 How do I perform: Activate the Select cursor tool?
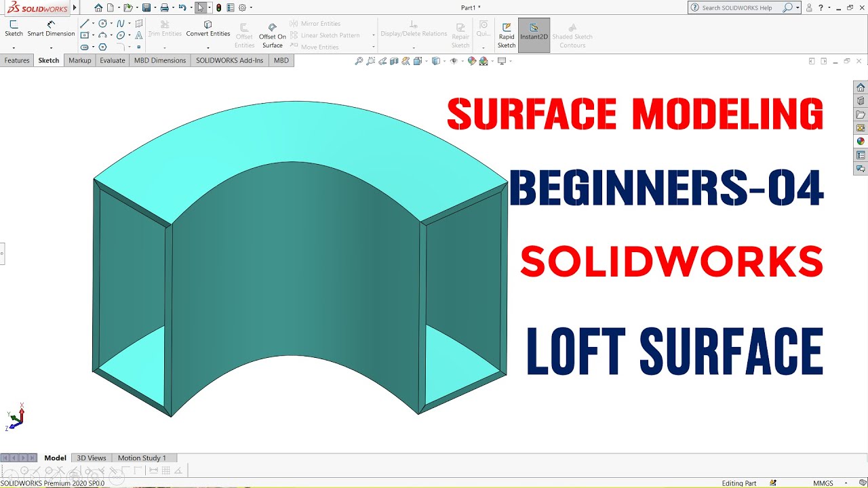tap(201, 7)
